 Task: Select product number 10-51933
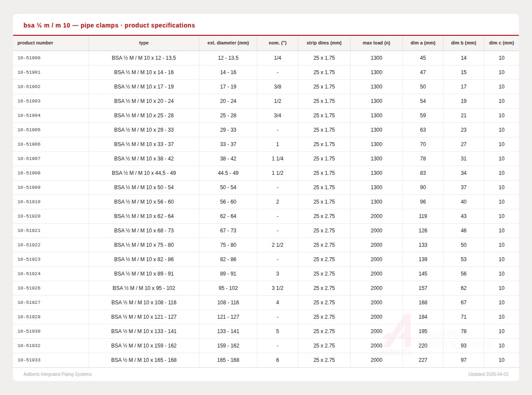click(29, 360)
